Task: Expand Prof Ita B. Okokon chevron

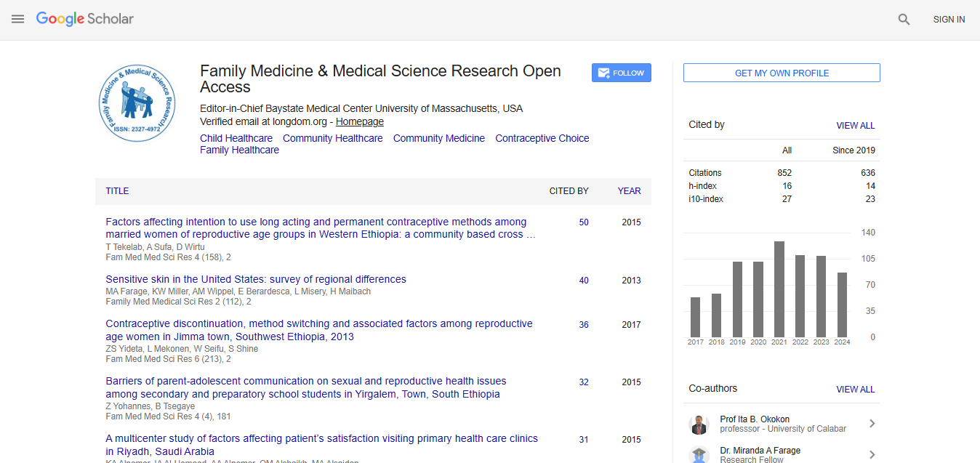Action: 872,424
